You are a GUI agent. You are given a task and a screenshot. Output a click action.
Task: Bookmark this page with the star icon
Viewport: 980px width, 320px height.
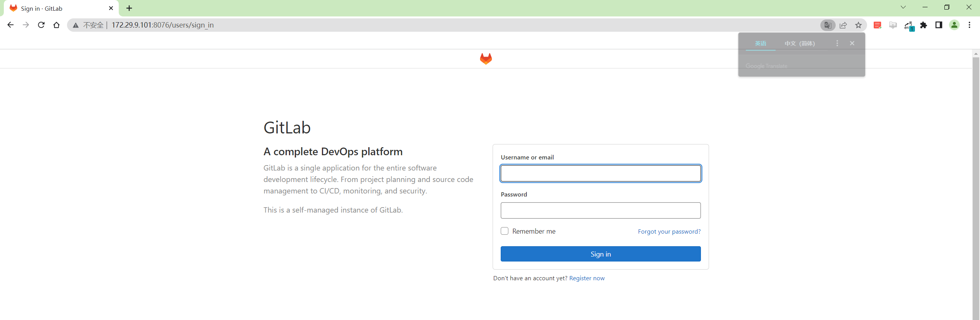858,25
